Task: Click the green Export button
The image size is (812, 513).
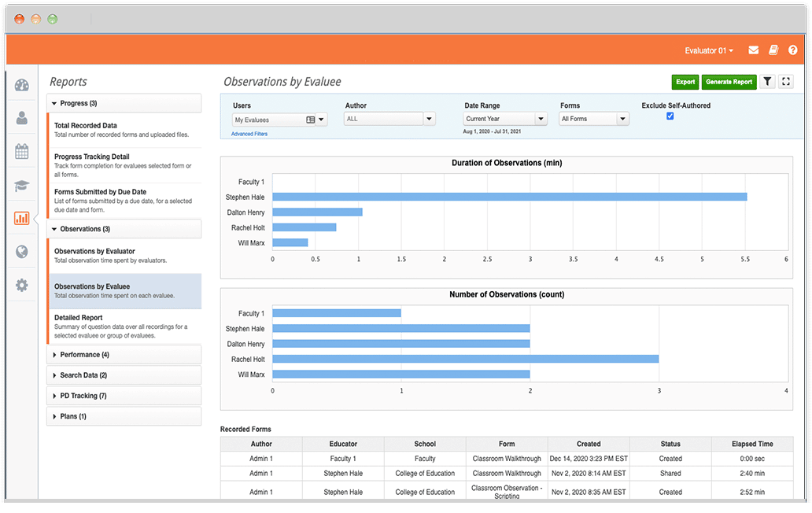Action: coord(685,82)
